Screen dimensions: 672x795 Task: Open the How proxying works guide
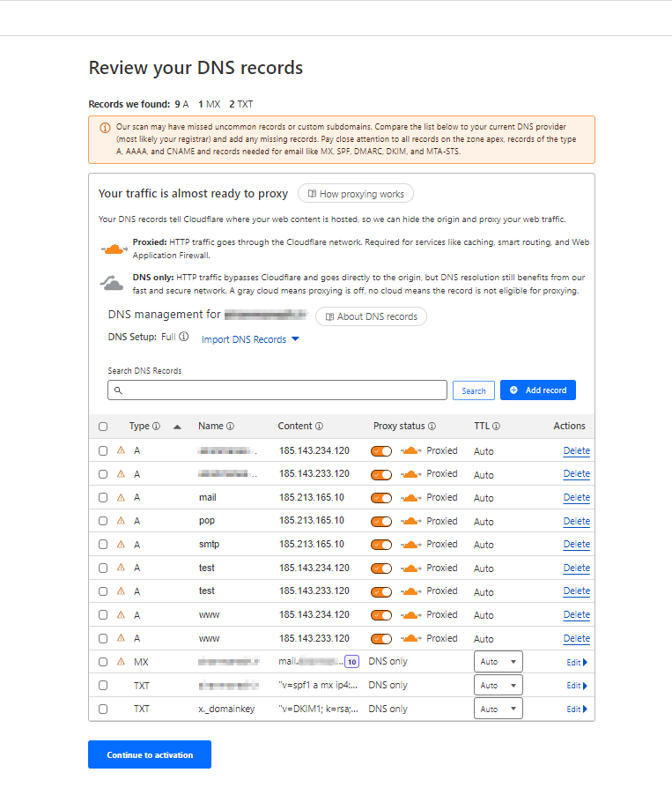pos(355,194)
